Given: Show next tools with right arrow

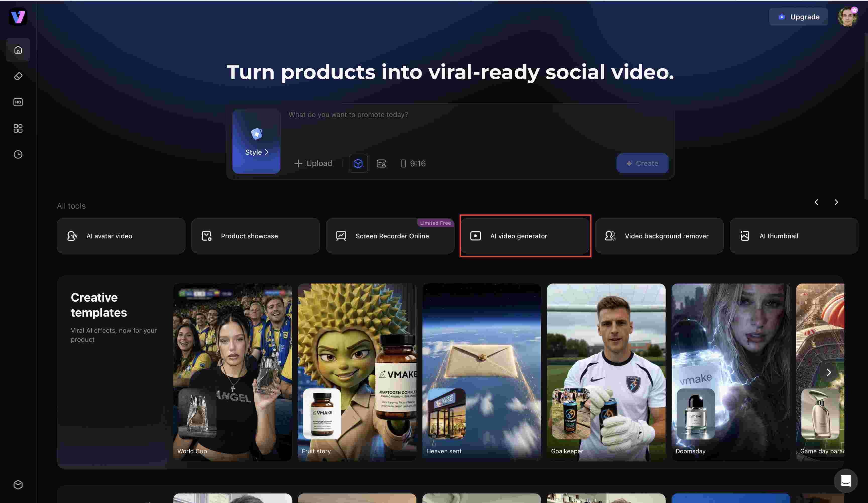Looking at the screenshot, I should click(x=836, y=202).
